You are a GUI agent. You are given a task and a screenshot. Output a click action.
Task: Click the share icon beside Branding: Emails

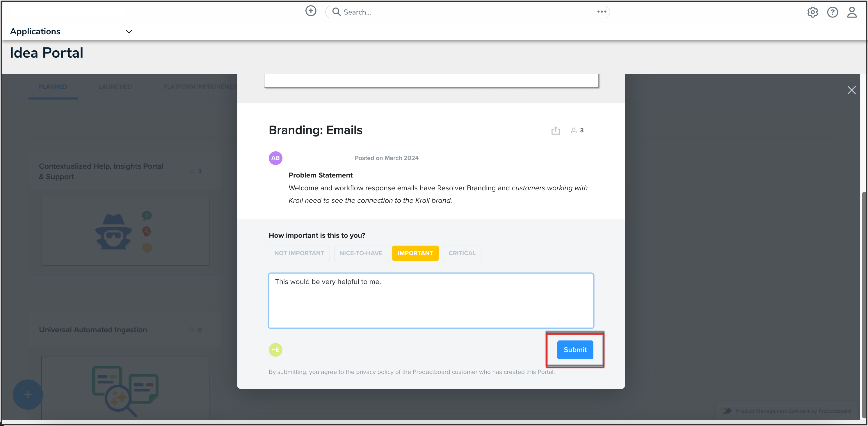click(x=555, y=130)
